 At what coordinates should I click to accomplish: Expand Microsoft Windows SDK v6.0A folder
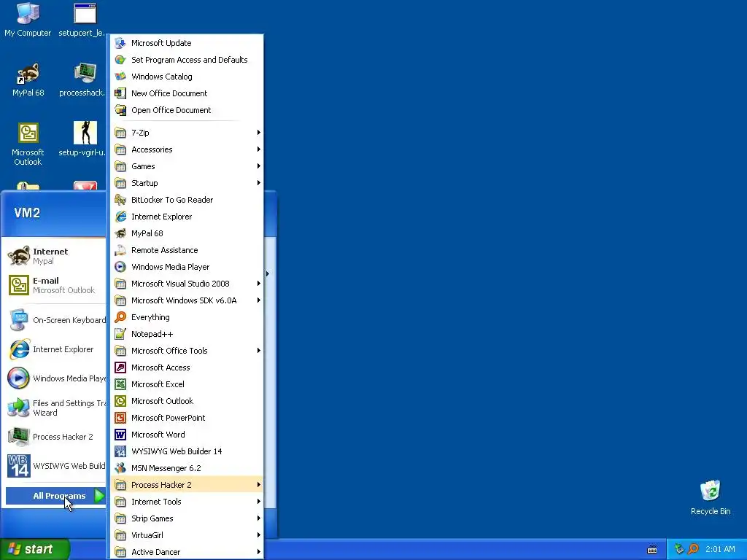click(x=186, y=300)
